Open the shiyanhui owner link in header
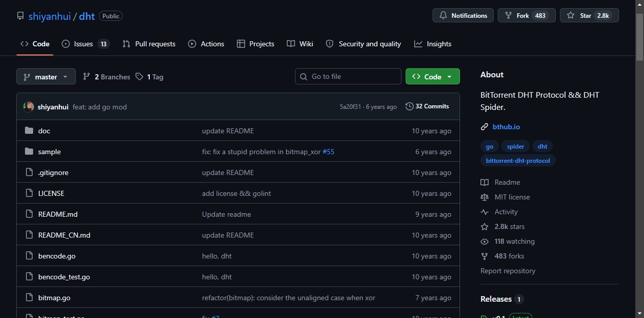Viewport: 644px width, 318px height. pyautogui.click(x=49, y=16)
